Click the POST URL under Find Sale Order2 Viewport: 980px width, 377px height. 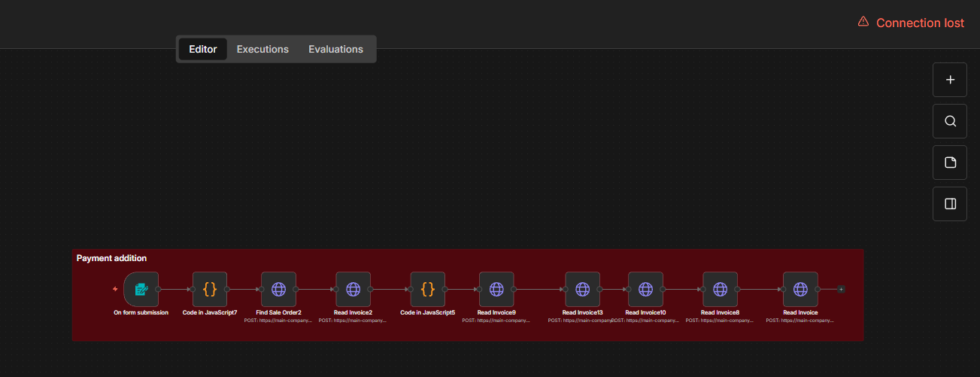(278, 321)
